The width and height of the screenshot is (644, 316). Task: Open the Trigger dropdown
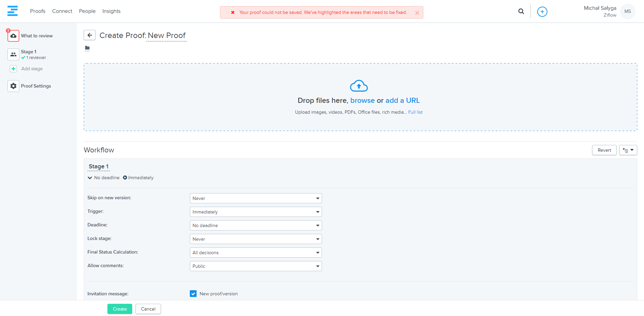256,212
